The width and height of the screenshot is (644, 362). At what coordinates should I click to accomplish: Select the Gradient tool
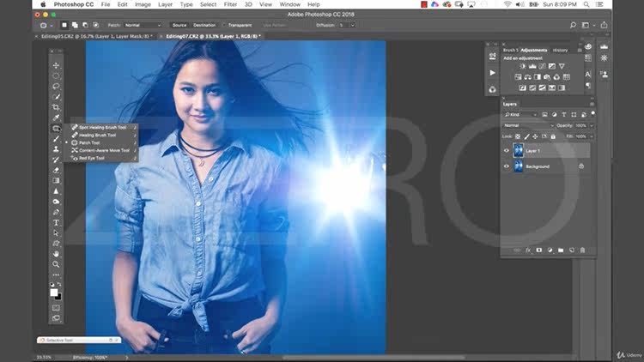[x=56, y=181]
